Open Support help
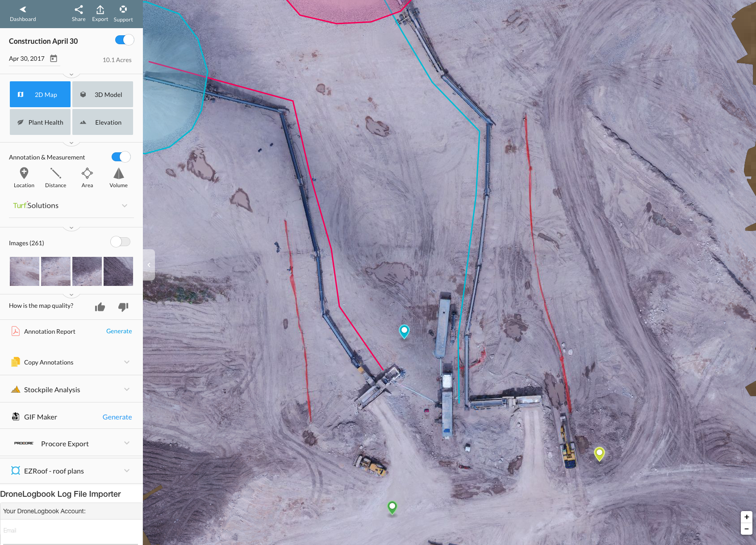Screen dimensions: 756x545 coord(123,13)
